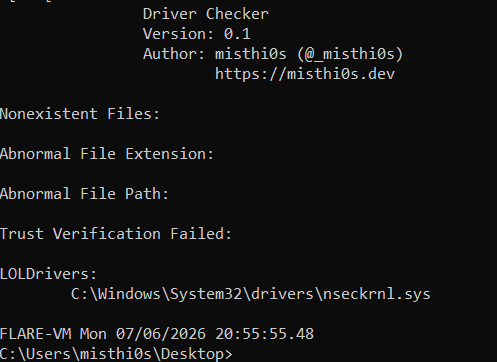Viewport: 497px width, 362px height.
Task: Select the Abnormal File Extension: heading
Action: pos(107,154)
